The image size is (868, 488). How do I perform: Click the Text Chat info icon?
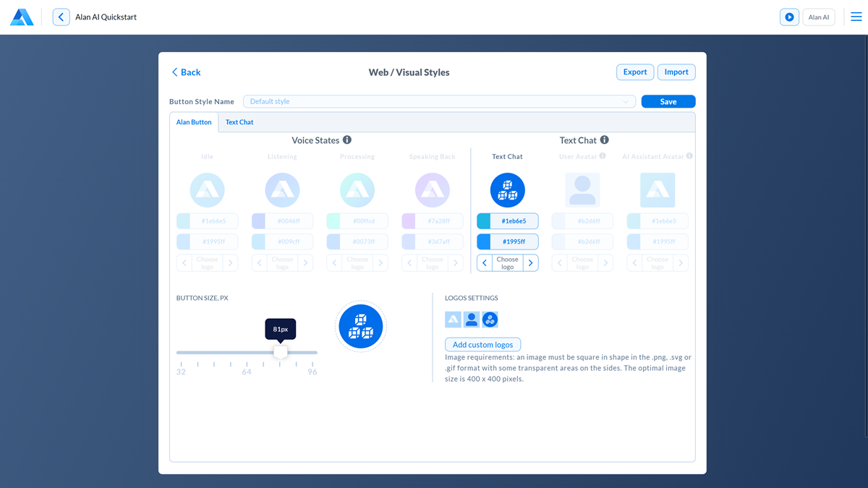click(605, 140)
